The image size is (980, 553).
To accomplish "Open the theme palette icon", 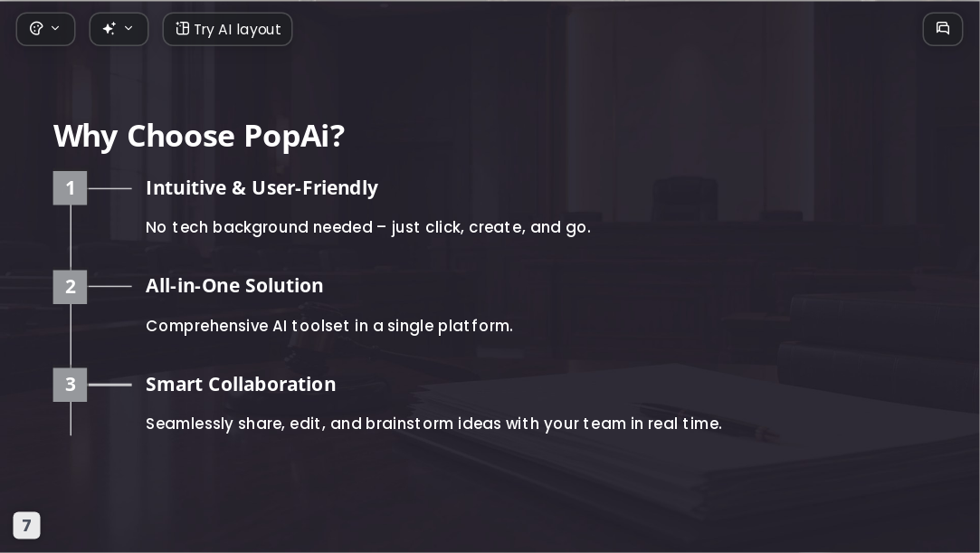I will pyautogui.click(x=36, y=29).
